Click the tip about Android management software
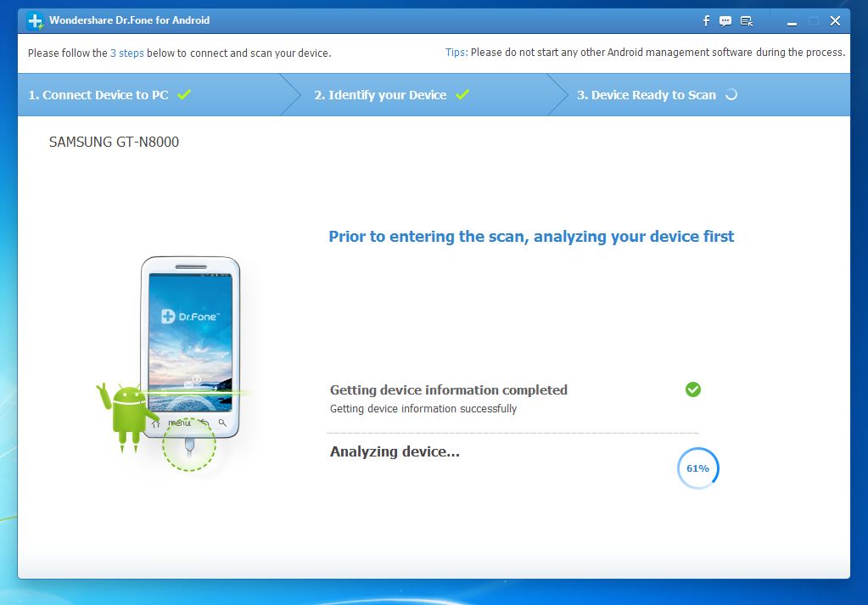The width and height of the screenshot is (868, 605). click(x=658, y=52)
